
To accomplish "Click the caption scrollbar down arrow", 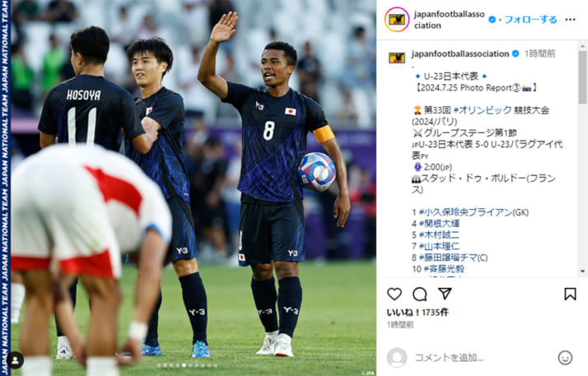I will [582, 272].
